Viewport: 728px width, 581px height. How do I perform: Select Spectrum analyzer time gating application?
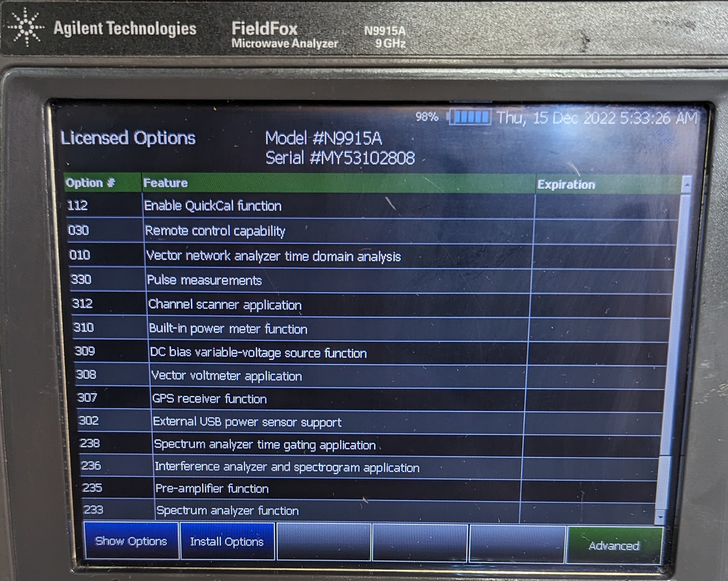(265, 445)
